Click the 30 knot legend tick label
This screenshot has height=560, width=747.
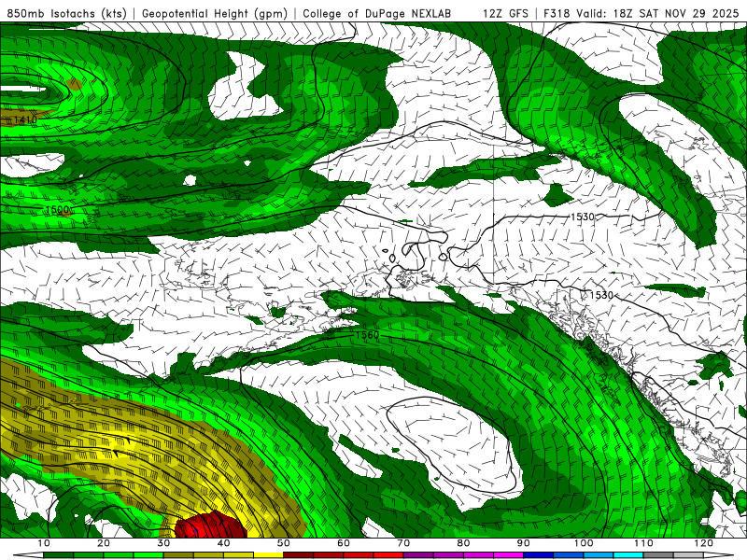164,543
